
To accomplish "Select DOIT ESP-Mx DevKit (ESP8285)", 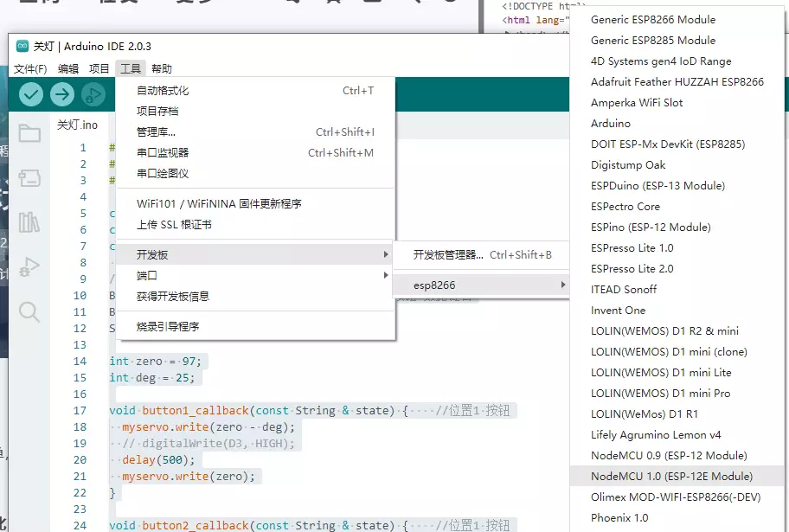I will pos(679,144).
